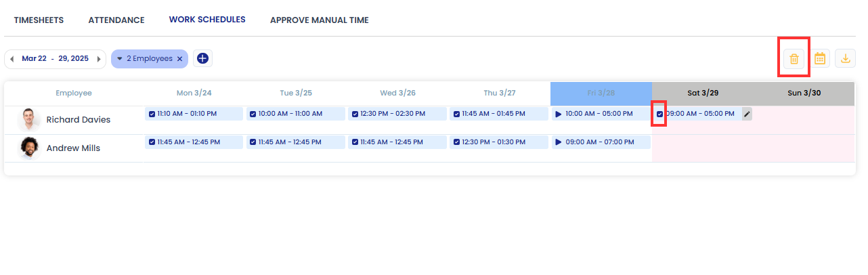Open the Mar 22 - 29, 2025 date picker

pyautogui.click(x=55, y=59)
